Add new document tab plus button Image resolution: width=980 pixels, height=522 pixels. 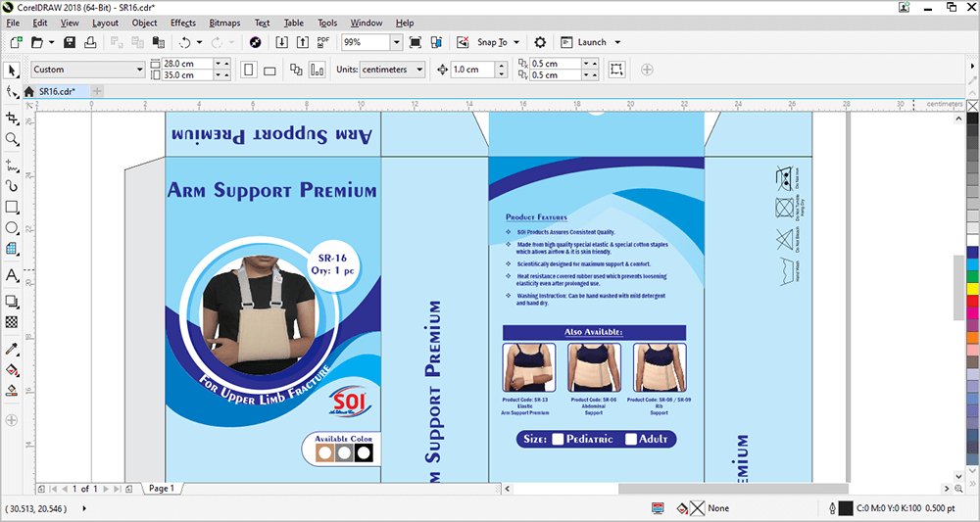click(x=97, y=91)
